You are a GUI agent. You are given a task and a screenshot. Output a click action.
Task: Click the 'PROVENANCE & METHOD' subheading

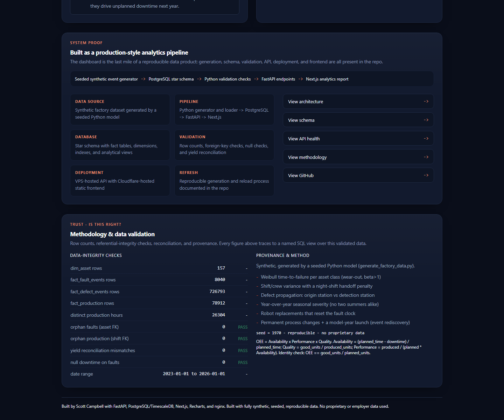283,255
